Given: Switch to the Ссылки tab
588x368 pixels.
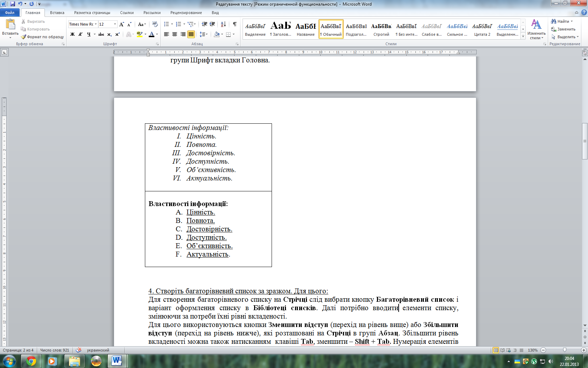Looking at the screenshot, I should click(127, 13).
